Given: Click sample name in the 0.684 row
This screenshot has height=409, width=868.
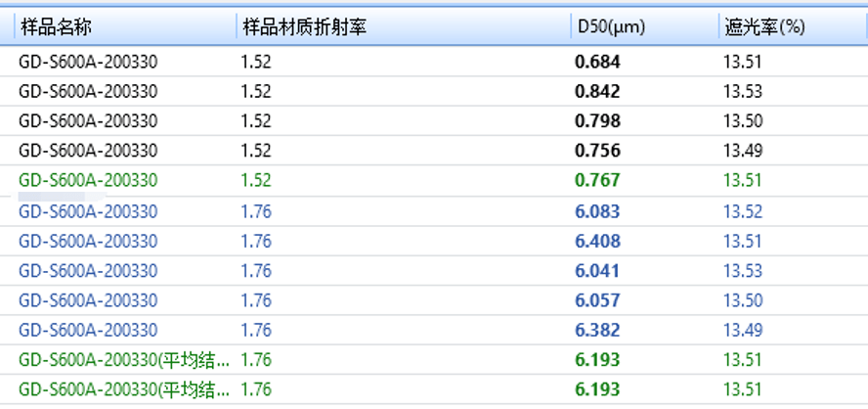Looking at the screenshot, I should tap(88, 63).
